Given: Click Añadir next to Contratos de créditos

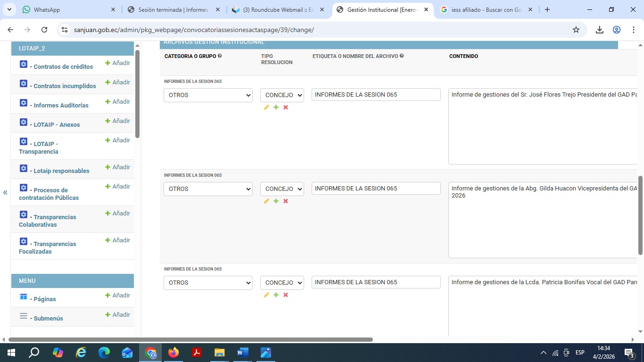Looking at the screenshot, I should [x=118, y=63].
